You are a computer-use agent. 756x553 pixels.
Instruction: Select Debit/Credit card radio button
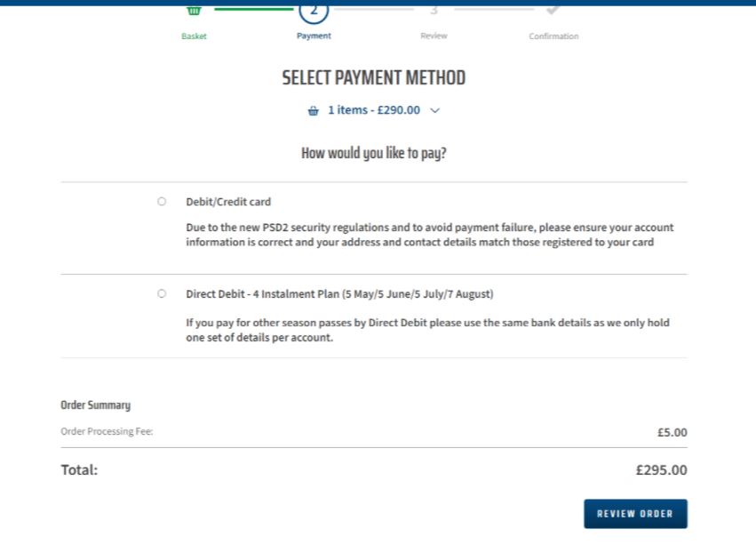click(162, 201)
